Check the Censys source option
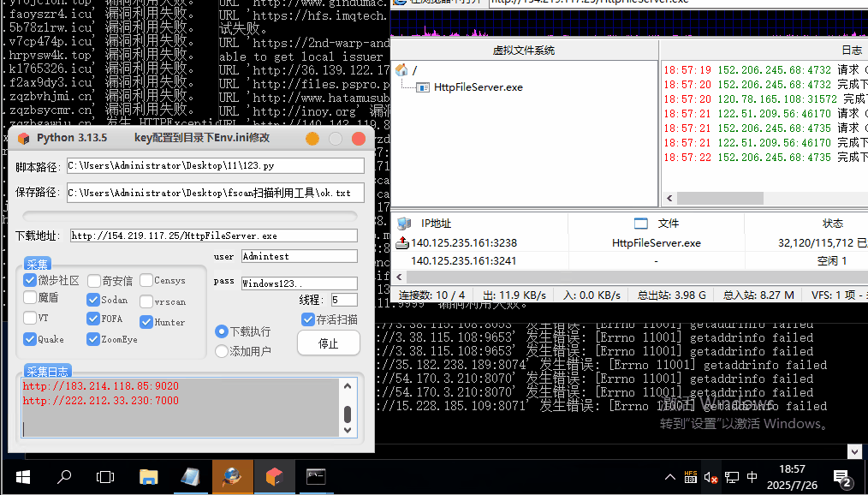Viewport: 868px width, 495px height. click(x=146, y=280)
